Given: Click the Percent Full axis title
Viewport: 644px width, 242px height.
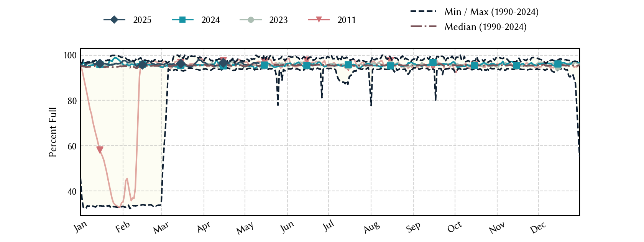Looking at the screenshot, I should (x=53, y=132).
